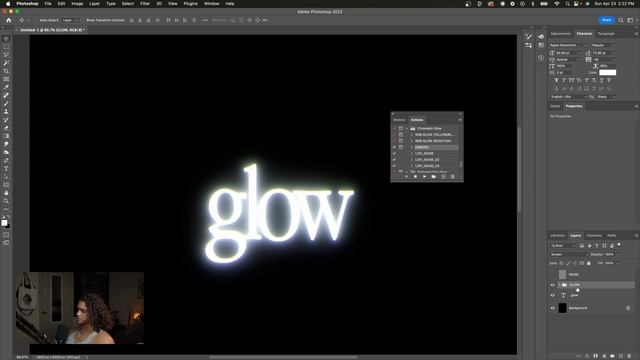Click the Home icon in options bar
The width and height of the screenshot is (640, 360).
click(x=9, y=20)
